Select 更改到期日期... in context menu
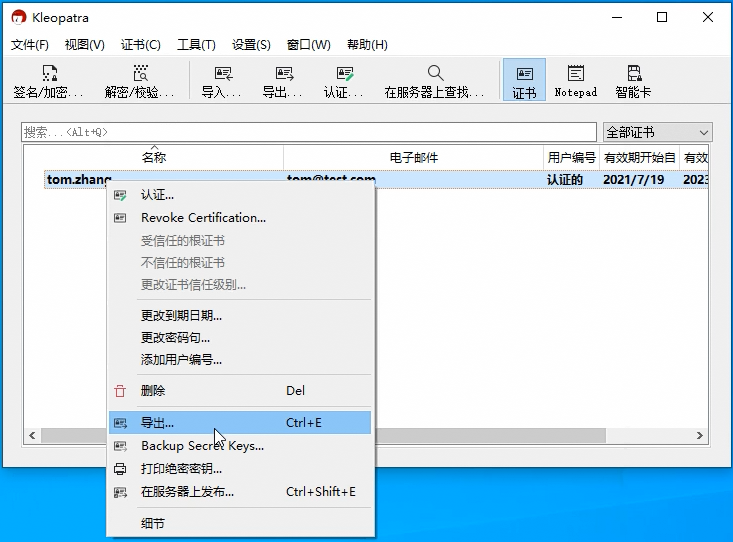 pos(240,316)
